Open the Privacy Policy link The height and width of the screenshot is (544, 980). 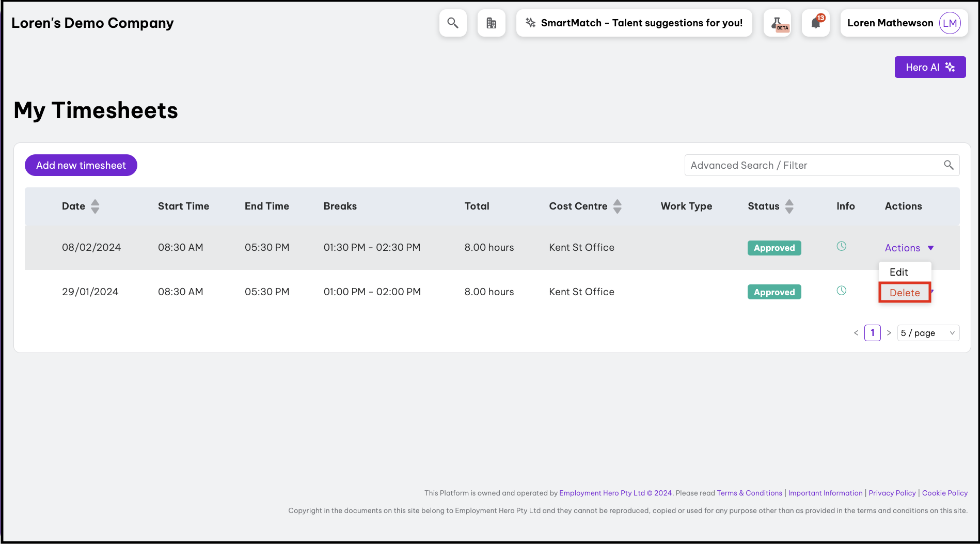892,493
